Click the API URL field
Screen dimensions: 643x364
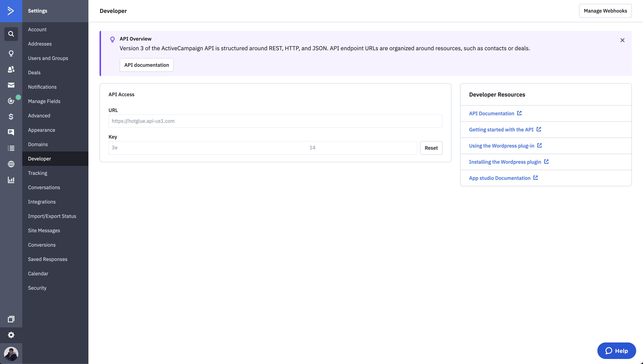pyautogui.click(x=275, y=121)
